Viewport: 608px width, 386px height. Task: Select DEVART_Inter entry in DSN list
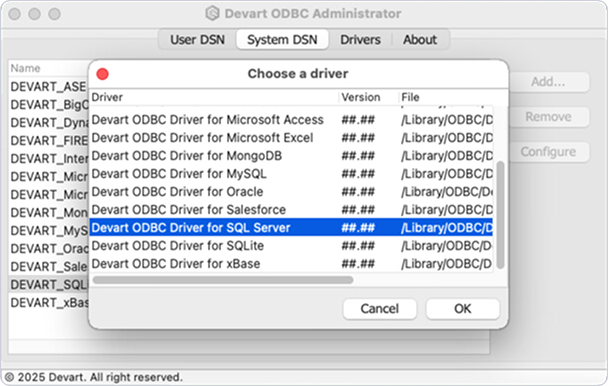pyautogui.click(x=48, y=159)
